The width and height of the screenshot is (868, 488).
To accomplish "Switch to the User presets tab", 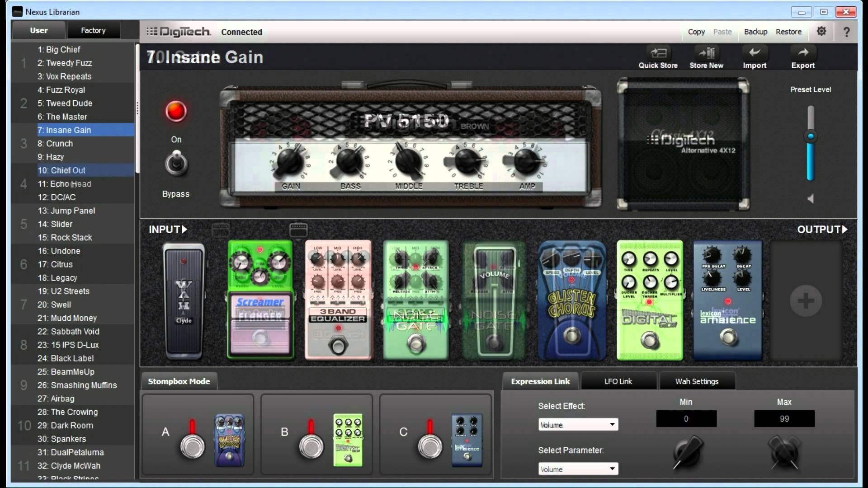I will click(x=39, y=30).
